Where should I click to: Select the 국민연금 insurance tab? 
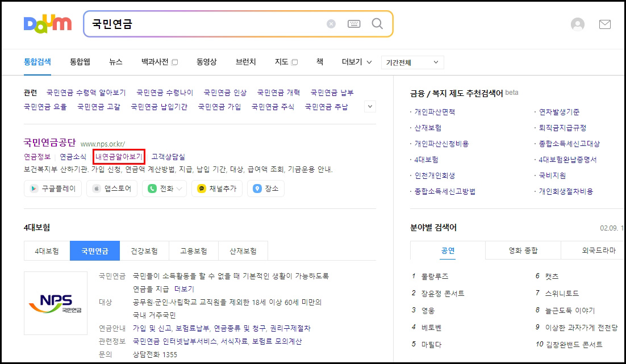(95, 251)
